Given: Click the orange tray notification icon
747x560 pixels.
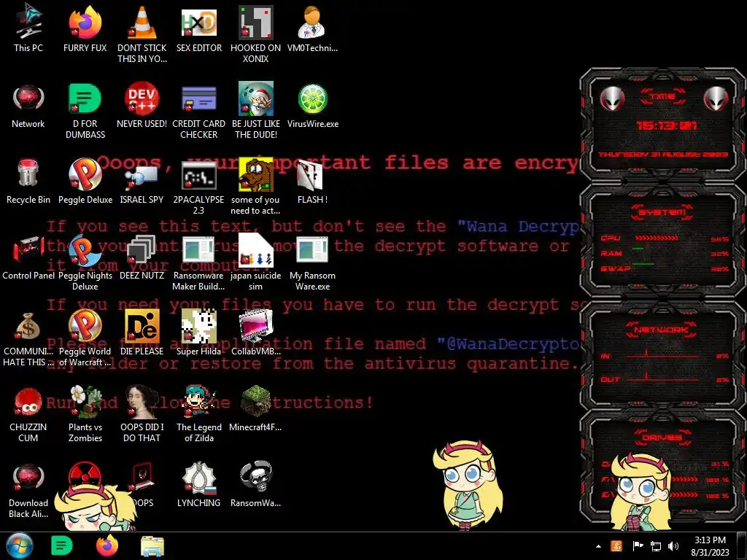Looking at the screenshot, I should click(x=616, y=545).
